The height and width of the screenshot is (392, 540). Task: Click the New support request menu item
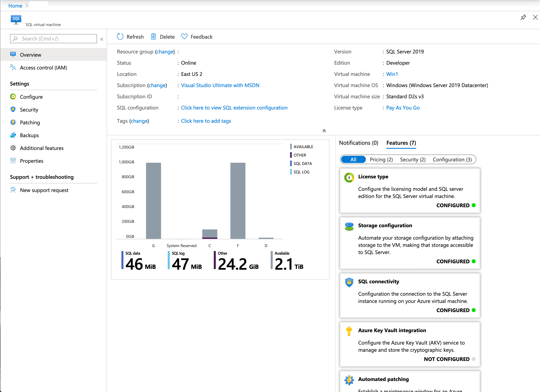tap(44, 190)
